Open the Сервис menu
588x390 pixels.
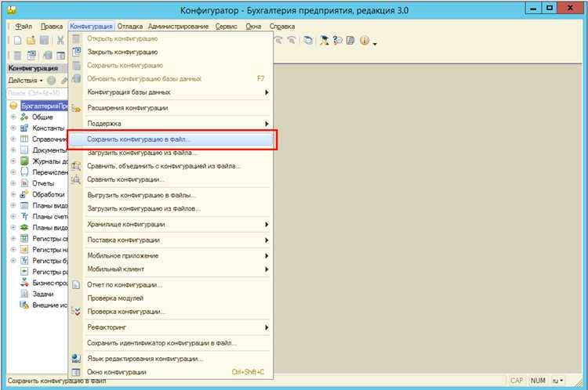pyautogui.click(x=226, y=26)
